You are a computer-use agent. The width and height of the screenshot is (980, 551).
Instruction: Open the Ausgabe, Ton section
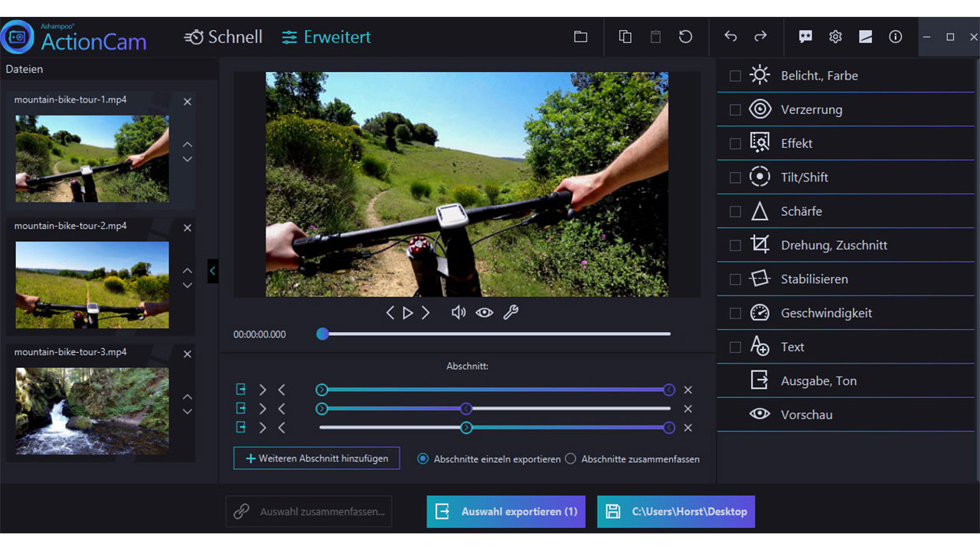pos(818,380)
